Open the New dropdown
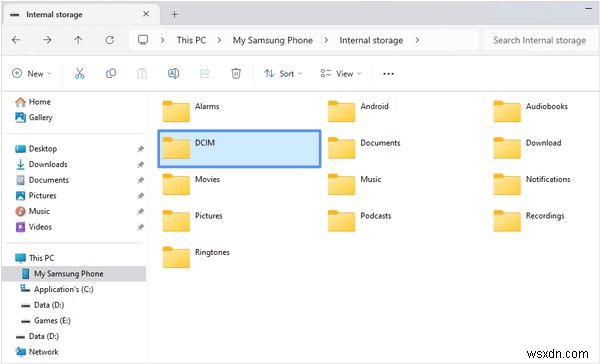Viewport: 600px width, 364px height. click(x=32, y=73)
